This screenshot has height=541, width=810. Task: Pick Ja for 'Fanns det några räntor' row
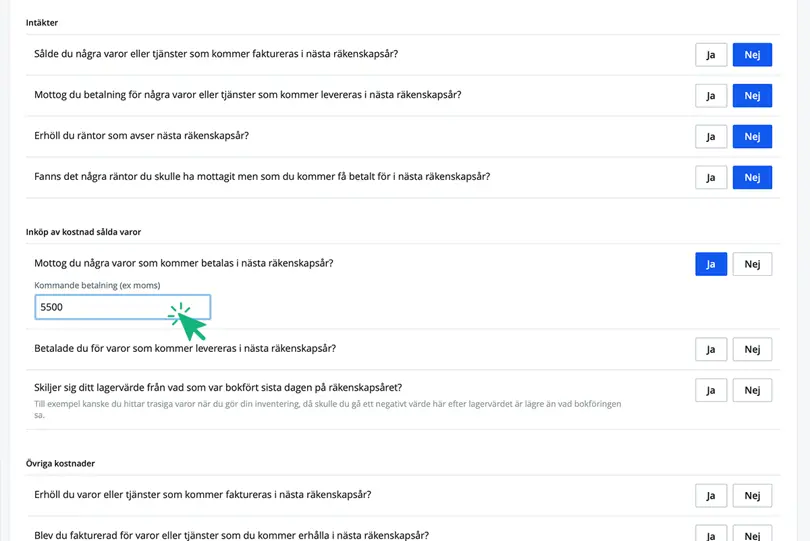(x=710, y=177)
